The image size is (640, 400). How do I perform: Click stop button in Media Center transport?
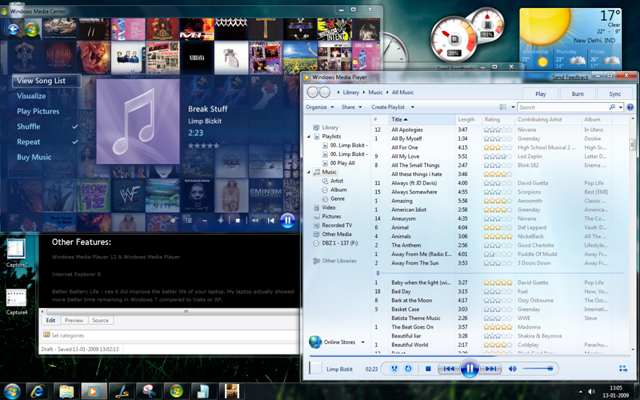(x=238, y=220)
